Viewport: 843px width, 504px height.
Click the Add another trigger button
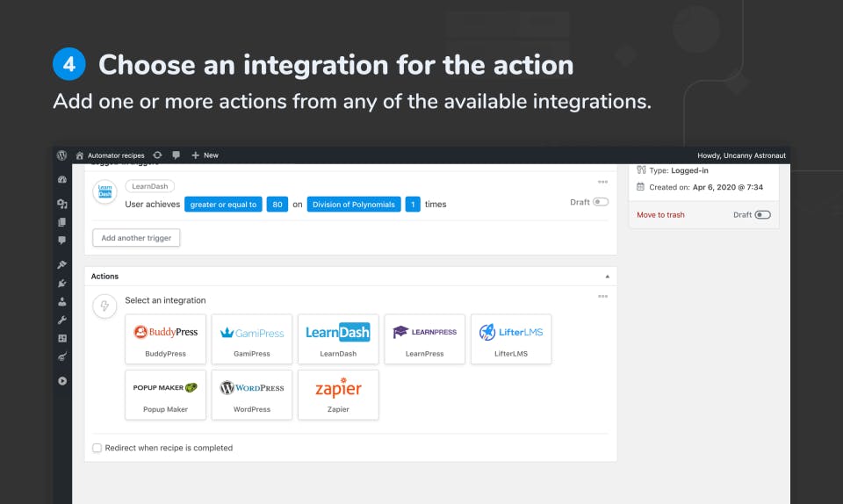[x=136, y=237]
